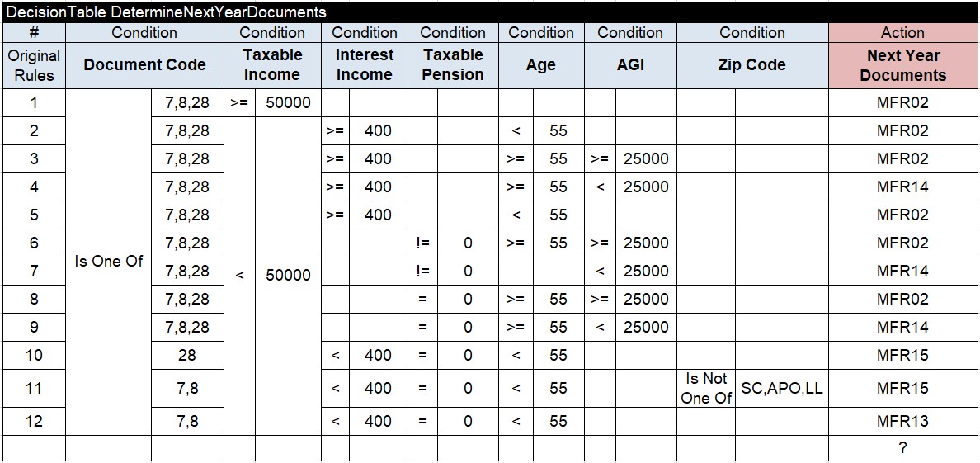The image size is (980, 463).
Task: Select the 'Is Not One Of' cell
Action: click(705, 388)
